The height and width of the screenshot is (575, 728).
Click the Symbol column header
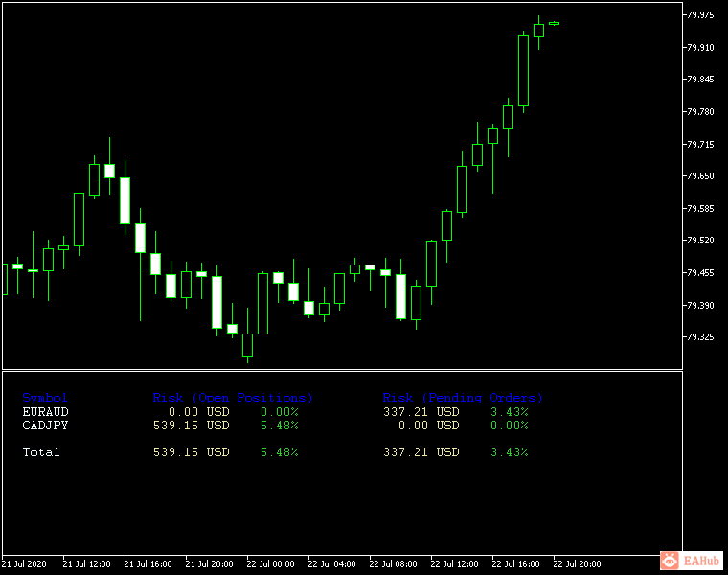tap(45, 398)
